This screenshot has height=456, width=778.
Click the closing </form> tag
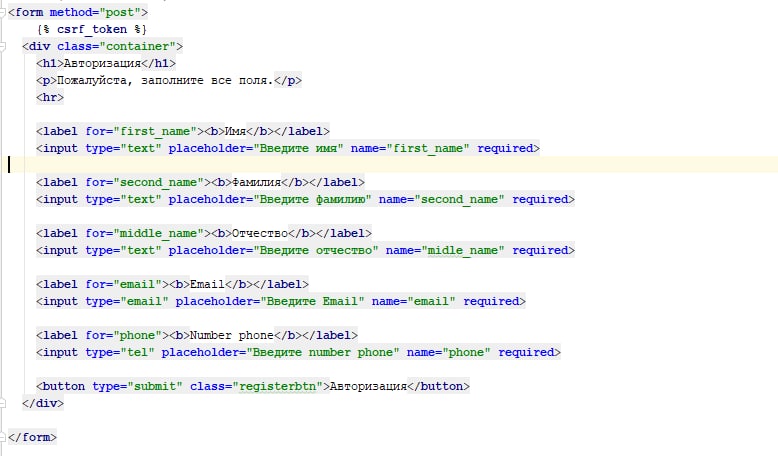[x=32, y=437]
